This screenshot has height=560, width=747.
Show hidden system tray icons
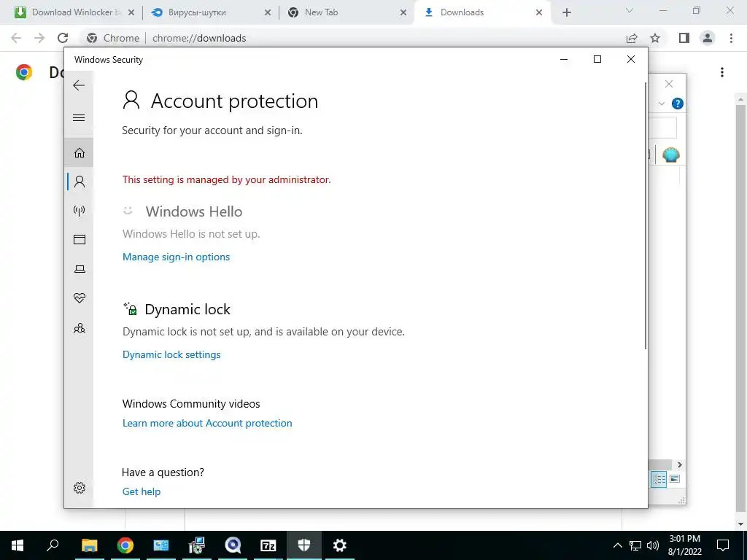(617, 545)
